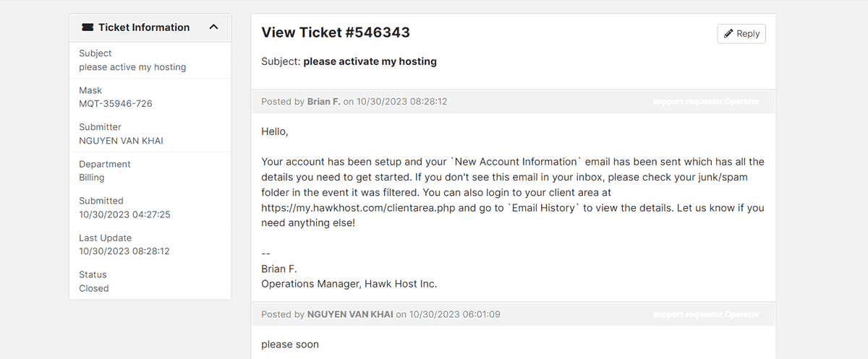The width and height of the screenshot is (868, 359).
Task: Click the Last Update timestamp value
Action: click(x=124, y=251)
